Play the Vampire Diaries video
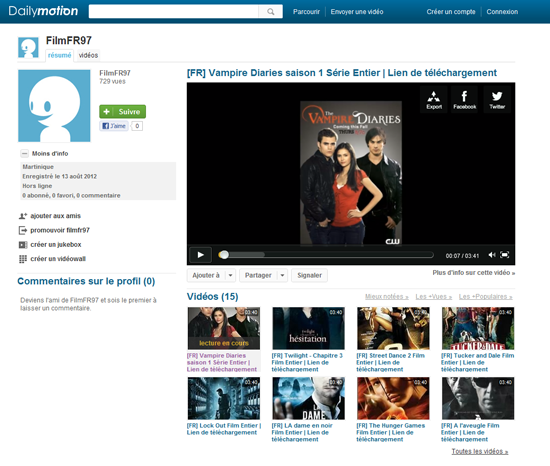The height and width of the screenshot is (466, 550). 200,255
